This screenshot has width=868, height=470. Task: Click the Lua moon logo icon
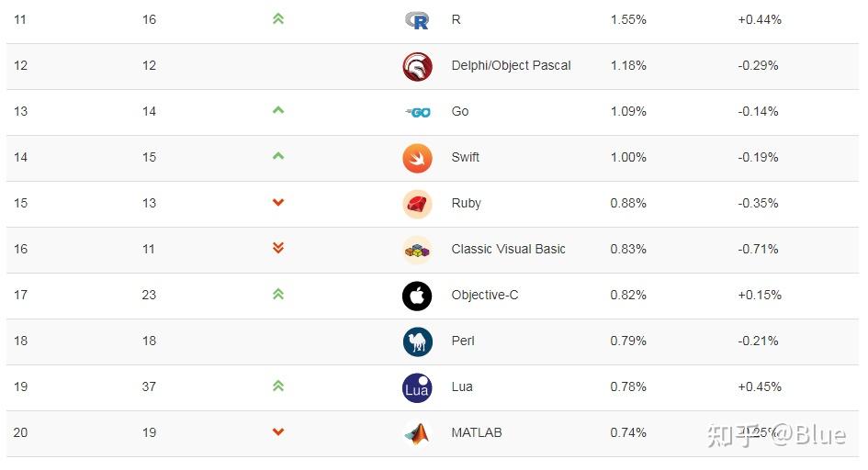click(x=417, y=387)
